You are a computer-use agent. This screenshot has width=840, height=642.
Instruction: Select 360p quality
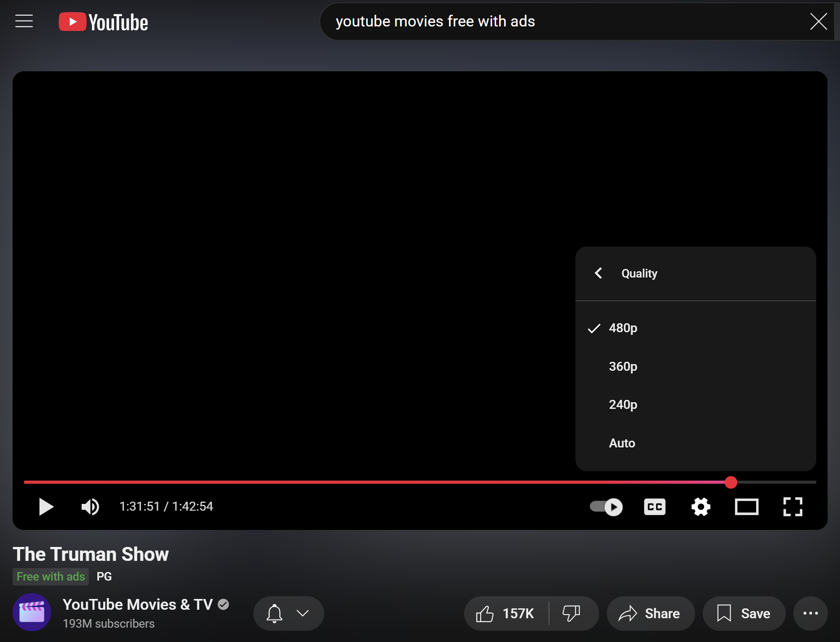696,366
